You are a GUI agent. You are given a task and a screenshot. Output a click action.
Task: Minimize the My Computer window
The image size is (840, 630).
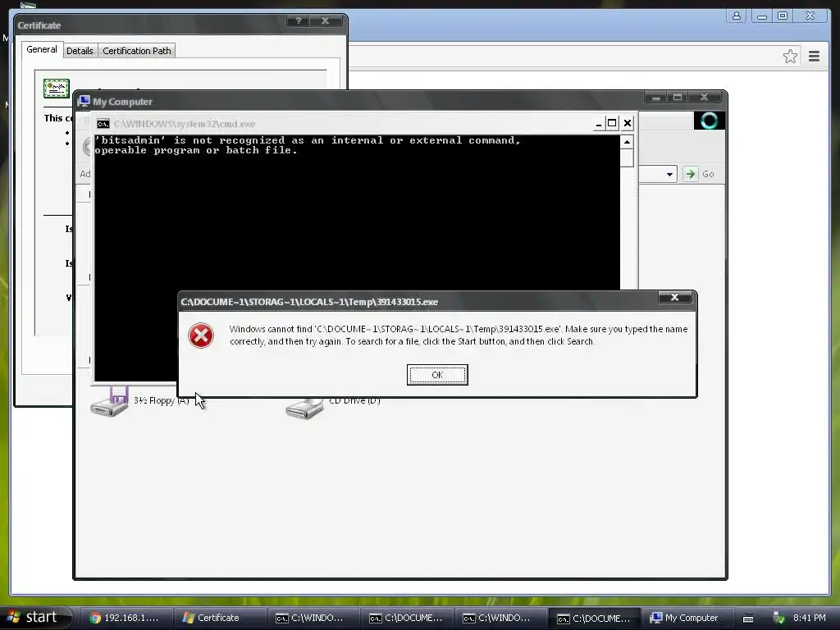(x=655, y=97)
